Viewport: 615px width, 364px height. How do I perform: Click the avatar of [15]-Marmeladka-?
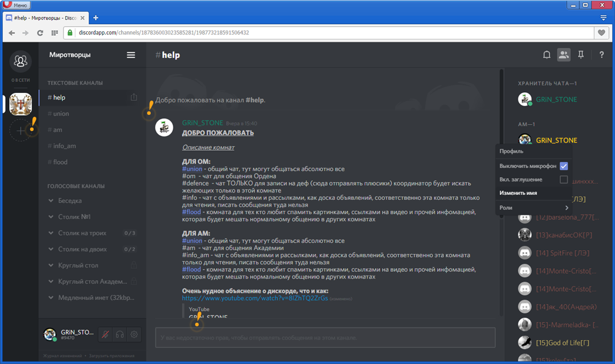pos(525,325)
